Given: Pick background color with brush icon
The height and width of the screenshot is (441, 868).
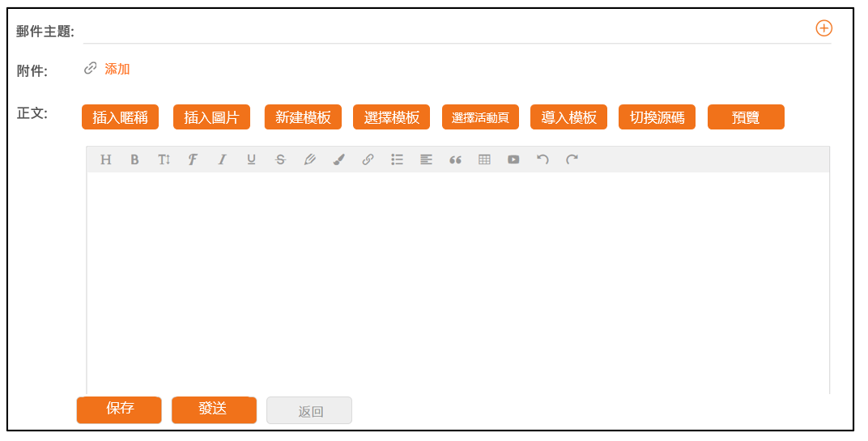Looking at the screenshot, I should (338, 159).
